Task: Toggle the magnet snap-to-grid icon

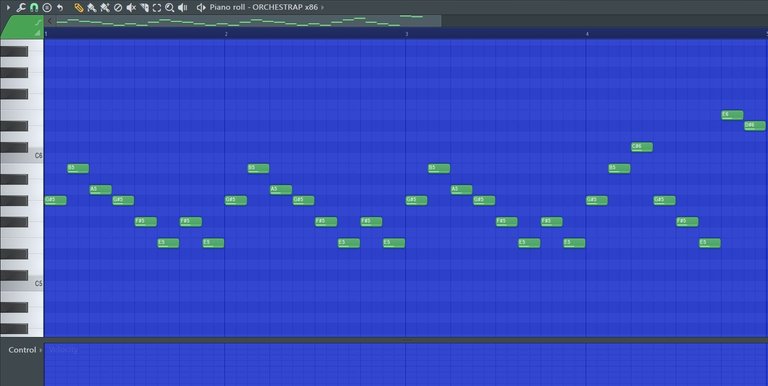Action: click(x=34, y=7)
